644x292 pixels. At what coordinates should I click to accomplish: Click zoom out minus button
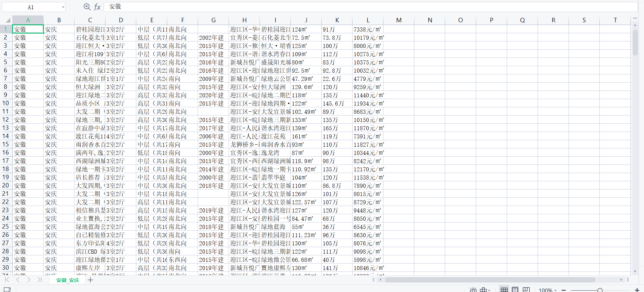pyautogui.click(x=564, y=290)
